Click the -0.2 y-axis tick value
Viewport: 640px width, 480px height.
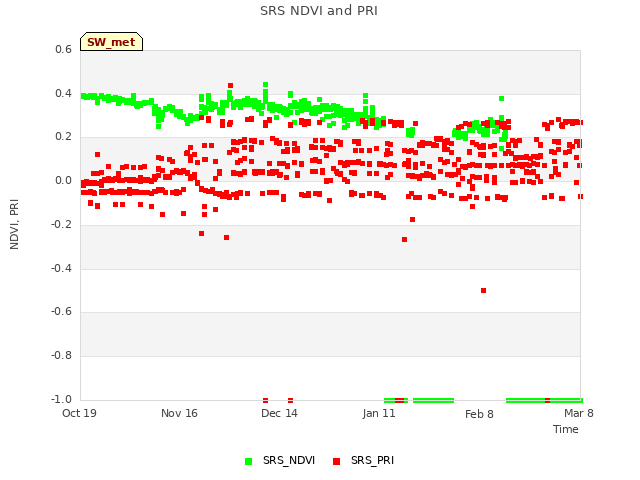coord(61,224)
